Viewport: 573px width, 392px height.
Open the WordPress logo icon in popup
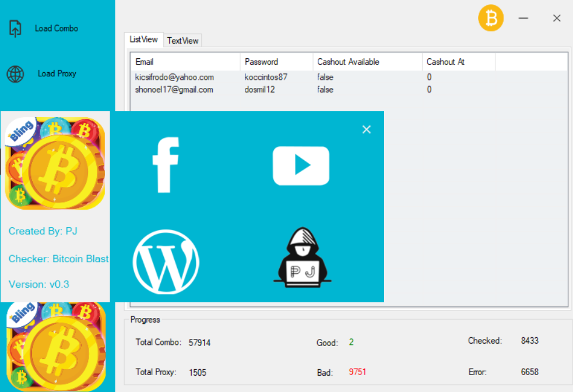(166, 262)
